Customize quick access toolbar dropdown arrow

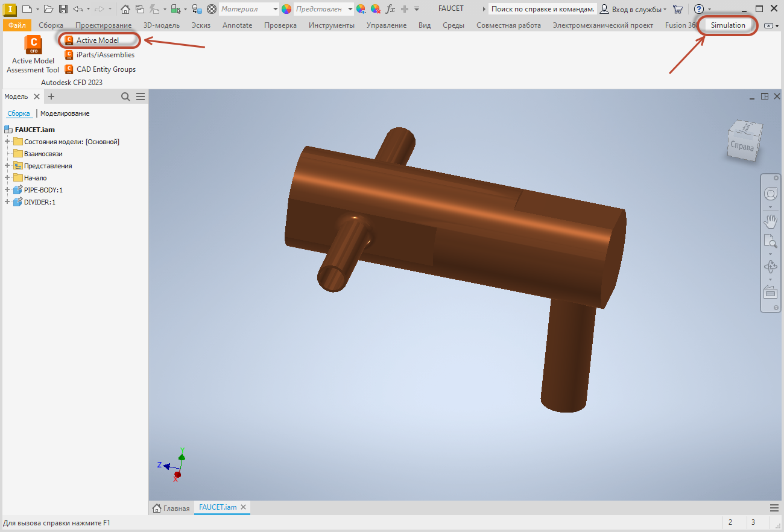[x=417, y=9]
